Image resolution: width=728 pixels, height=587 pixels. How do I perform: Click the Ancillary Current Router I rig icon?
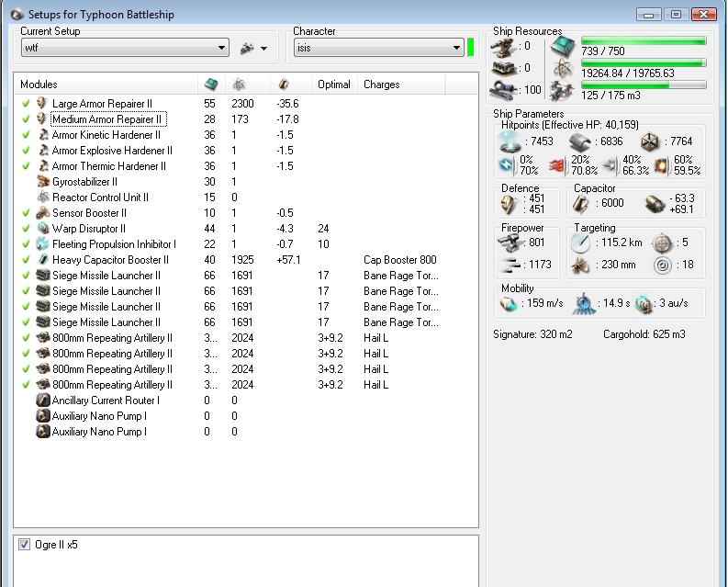(x=43, y=401)
